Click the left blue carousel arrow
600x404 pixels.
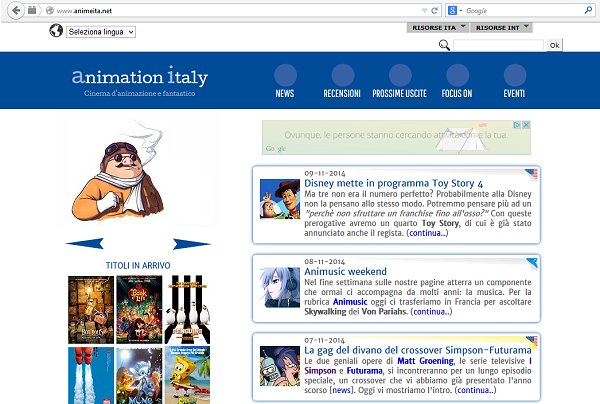click(x=84, y=243)
